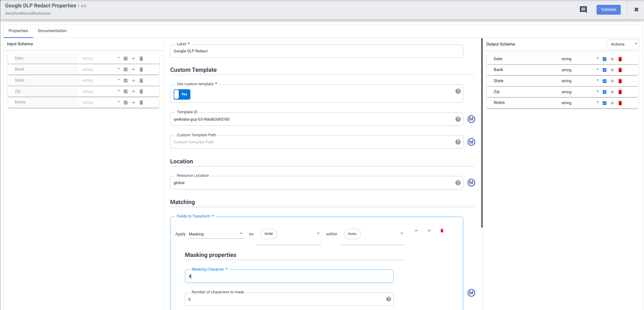Delete the Notes field from Input Schema
The height and width of the screenshot is (310, 644).
141,102
